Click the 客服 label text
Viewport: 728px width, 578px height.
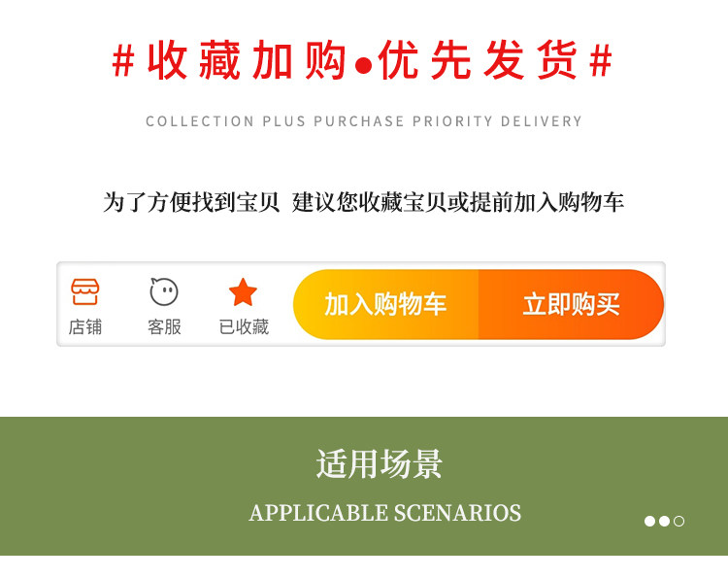pos(164,327)
